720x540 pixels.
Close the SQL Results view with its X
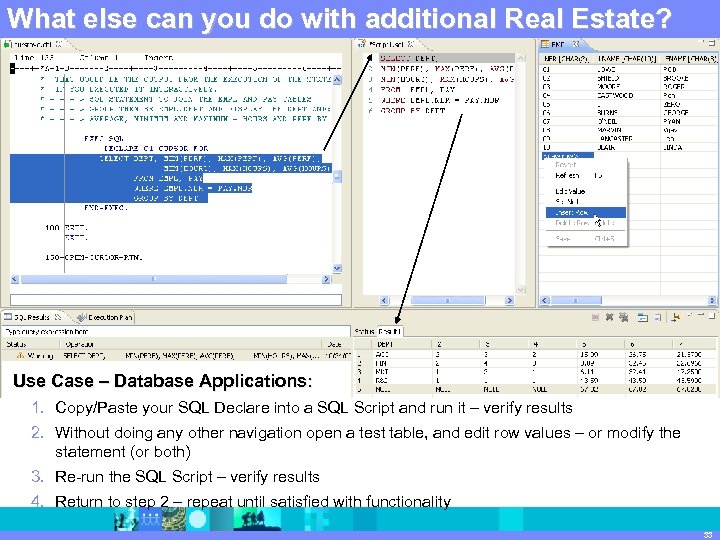click(58, 317)
